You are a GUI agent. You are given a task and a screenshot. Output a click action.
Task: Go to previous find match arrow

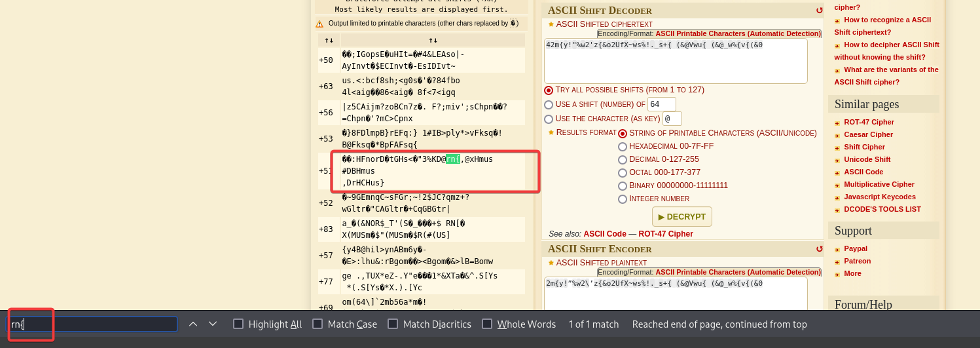[192, 324]
